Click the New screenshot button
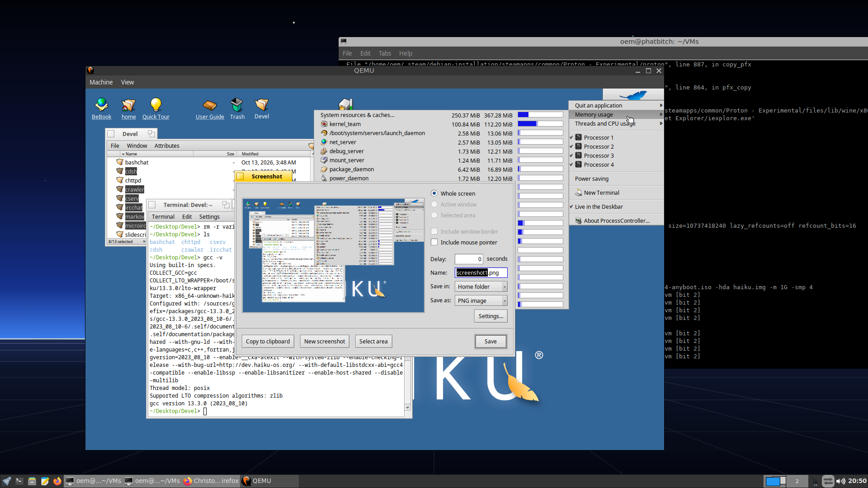This screenshot has height=488, width=868. (x=325, y=341)
